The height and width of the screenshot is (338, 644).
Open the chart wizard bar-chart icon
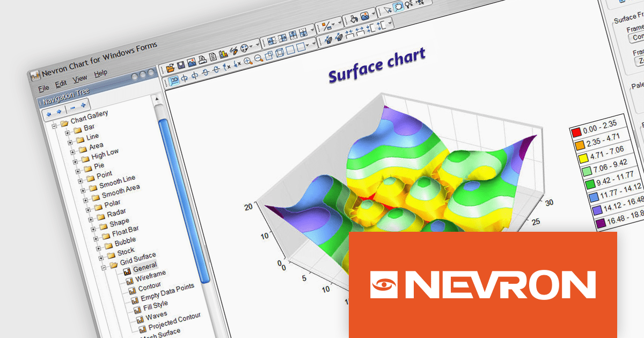223,54
